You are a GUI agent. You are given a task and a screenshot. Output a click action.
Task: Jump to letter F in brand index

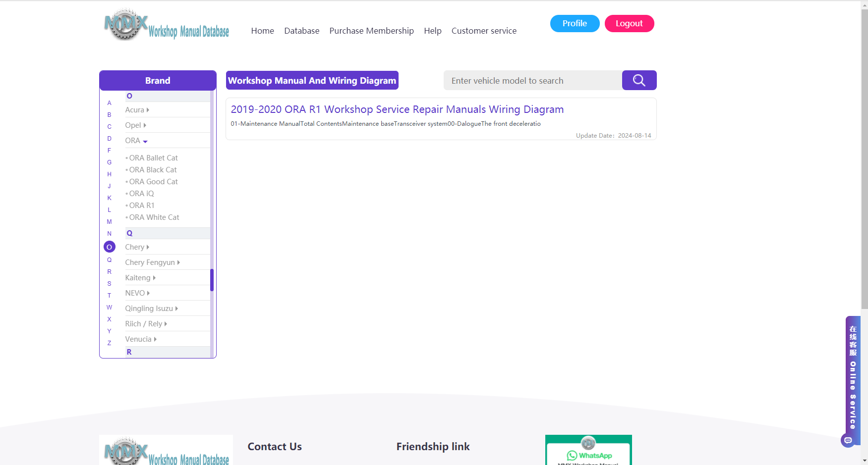(x=110, y=151)
